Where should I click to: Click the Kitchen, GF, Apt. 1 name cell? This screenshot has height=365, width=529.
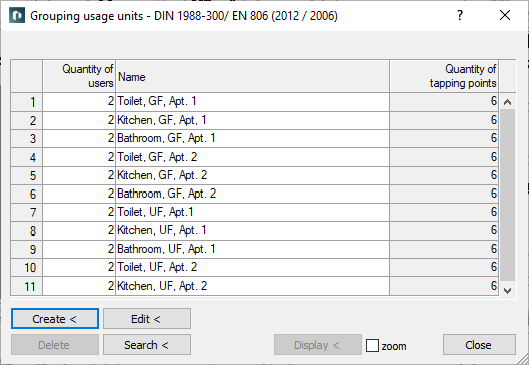click(252, 120)
